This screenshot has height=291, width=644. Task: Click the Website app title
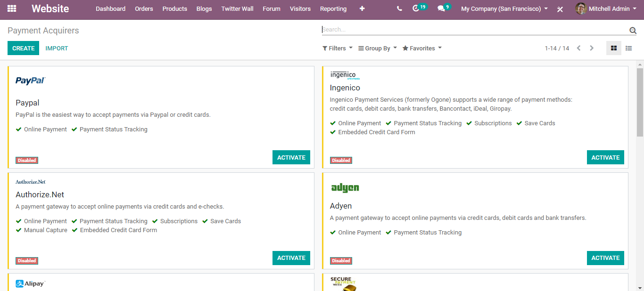click(50, 8)
